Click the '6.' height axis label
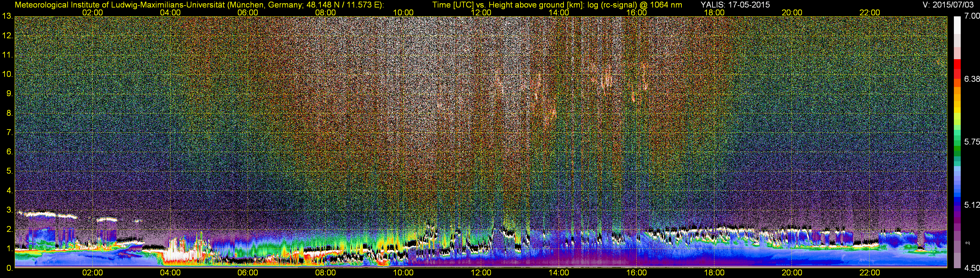 [10, 152]
